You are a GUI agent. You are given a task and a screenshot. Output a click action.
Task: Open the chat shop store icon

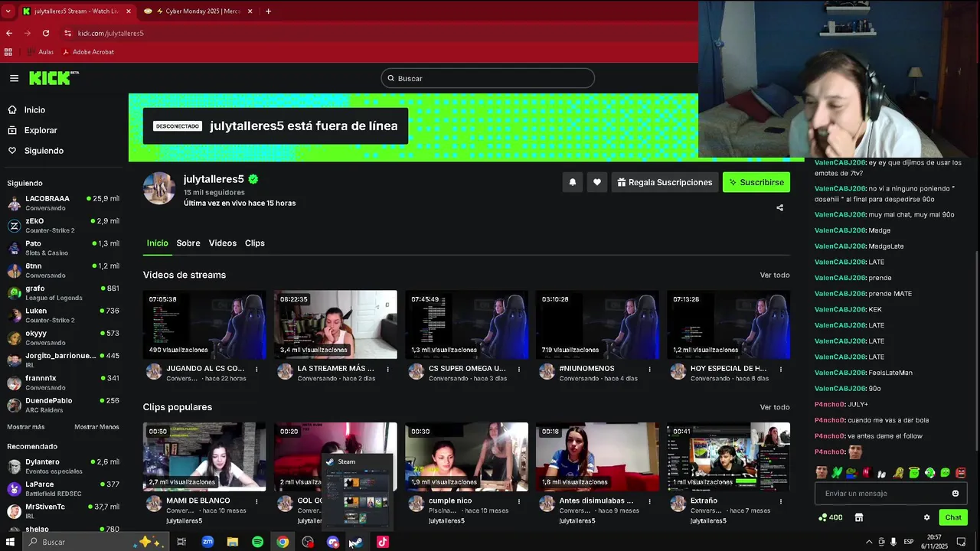coord(859,517)
